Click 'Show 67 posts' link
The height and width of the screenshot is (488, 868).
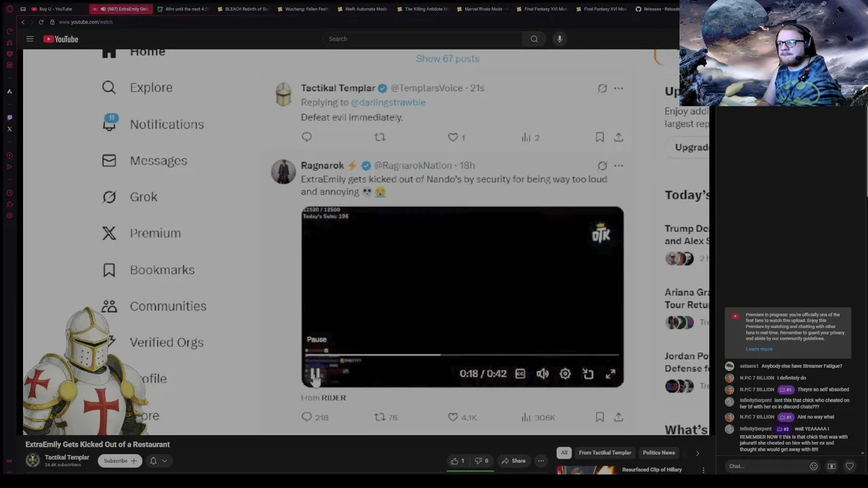point(448,58)
